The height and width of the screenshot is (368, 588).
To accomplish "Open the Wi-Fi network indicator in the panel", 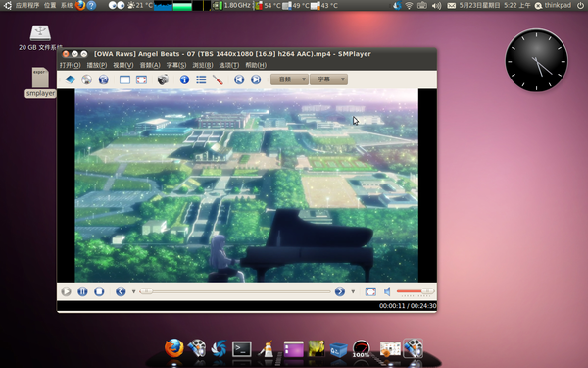I will pyautogui.click(x=409, y=5).
